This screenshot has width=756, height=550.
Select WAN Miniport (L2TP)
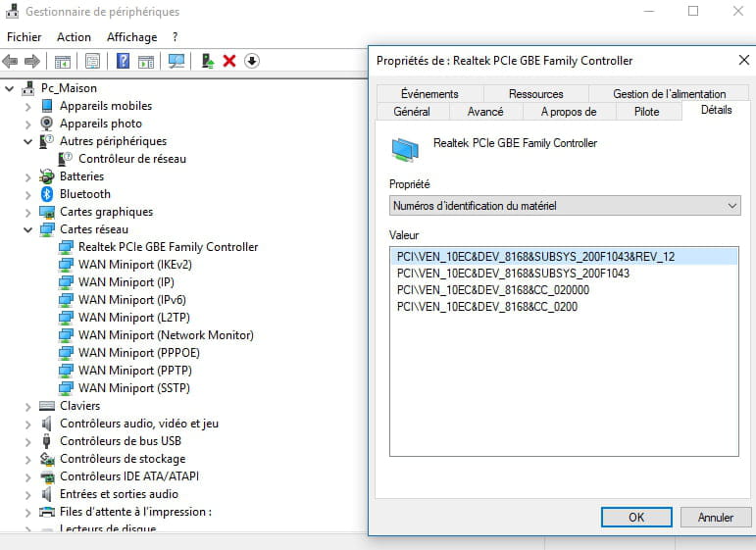click(x=134, y=318)
